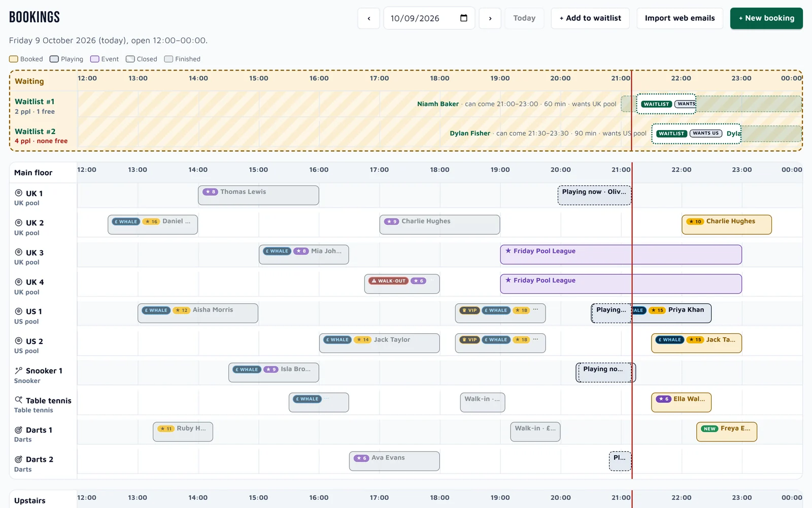Open Thomas Lewis booking on UK 1
The width and height of the screenshot is (812, 508).
point(258,195)
